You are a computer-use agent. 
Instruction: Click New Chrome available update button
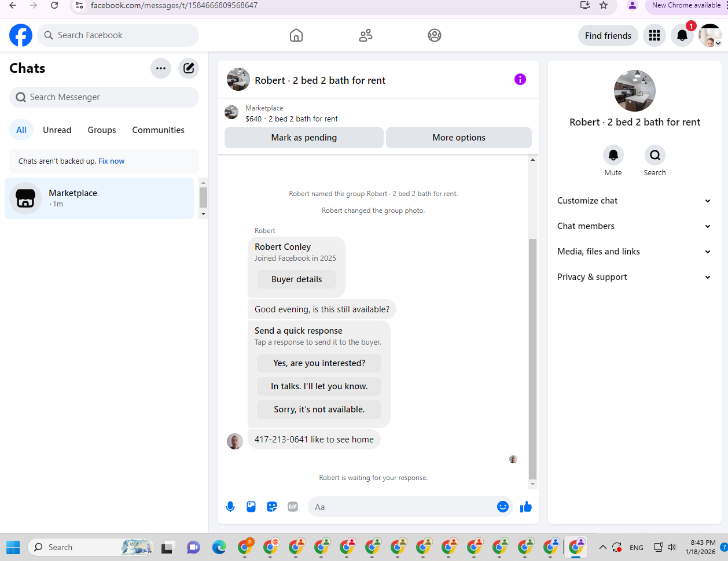[x=686, y=5]
